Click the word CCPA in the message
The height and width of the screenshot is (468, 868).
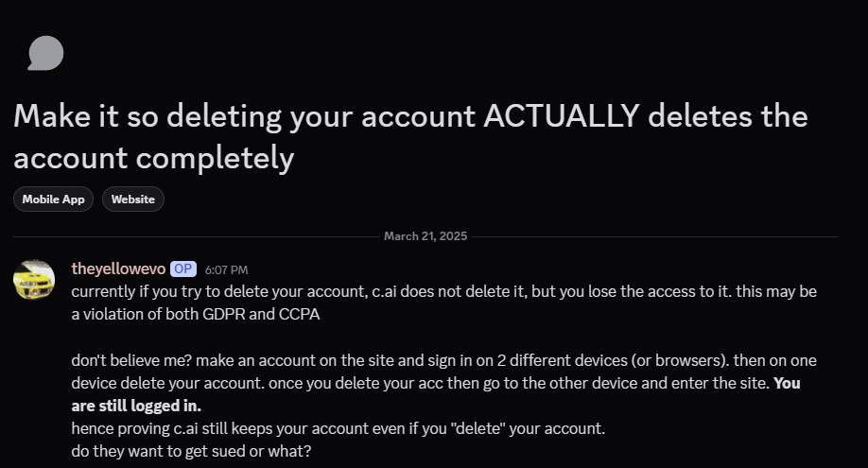point(297,314)
